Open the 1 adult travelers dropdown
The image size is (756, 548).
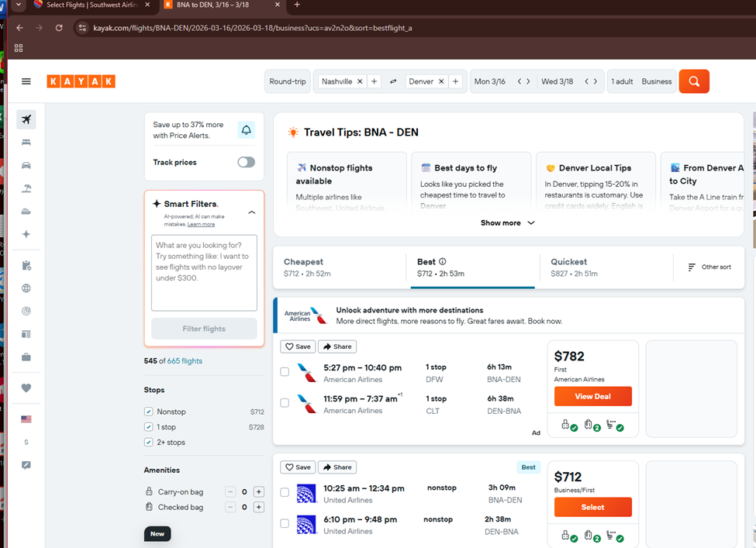[x=622, y=81]
